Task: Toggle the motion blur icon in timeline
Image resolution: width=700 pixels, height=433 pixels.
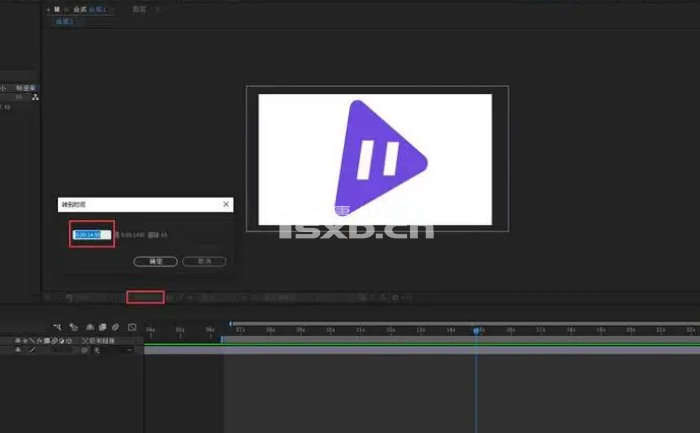Action: pyautogui.click(x=116, y=327)
